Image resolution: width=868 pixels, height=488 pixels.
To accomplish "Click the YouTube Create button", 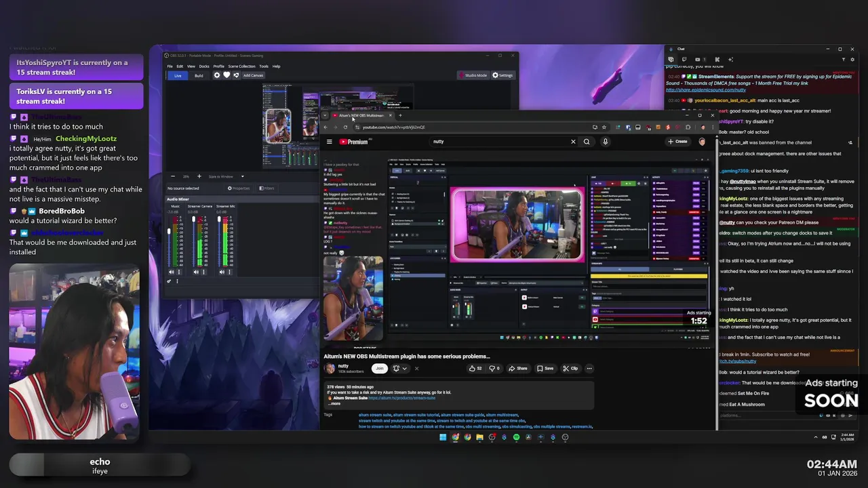I will [677, 142].
